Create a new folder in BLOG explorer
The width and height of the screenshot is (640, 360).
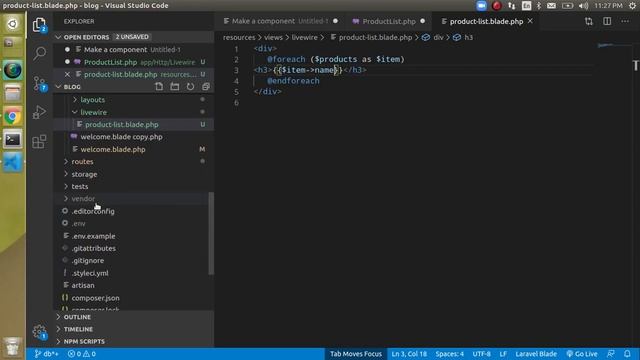[175, 87]
